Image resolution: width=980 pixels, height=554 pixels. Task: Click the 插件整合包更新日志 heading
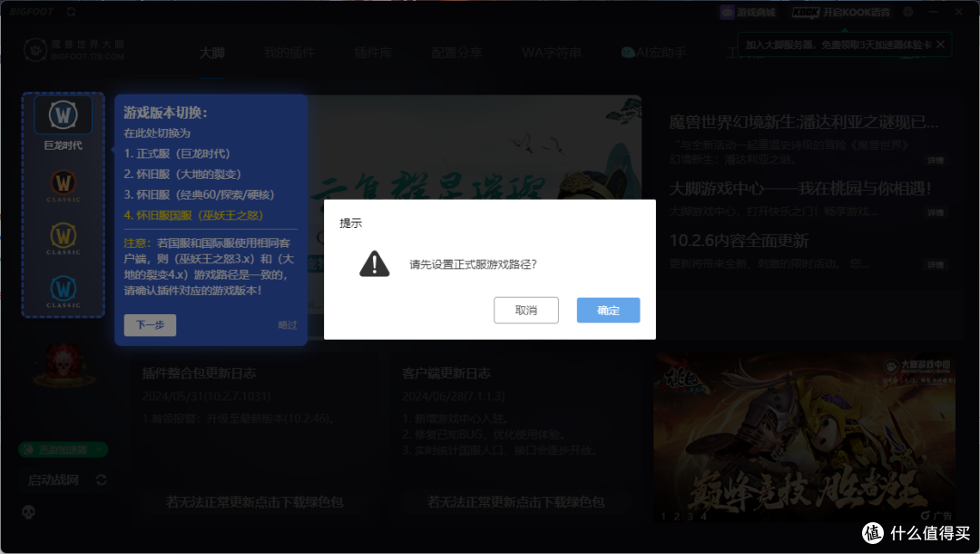point(199,373)
